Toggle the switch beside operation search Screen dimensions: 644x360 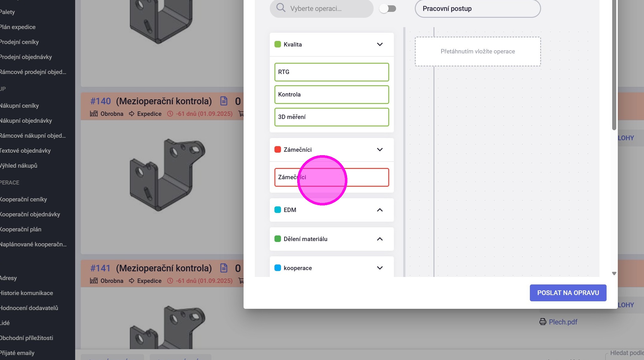pyautogui.click(x=388, y=9)
